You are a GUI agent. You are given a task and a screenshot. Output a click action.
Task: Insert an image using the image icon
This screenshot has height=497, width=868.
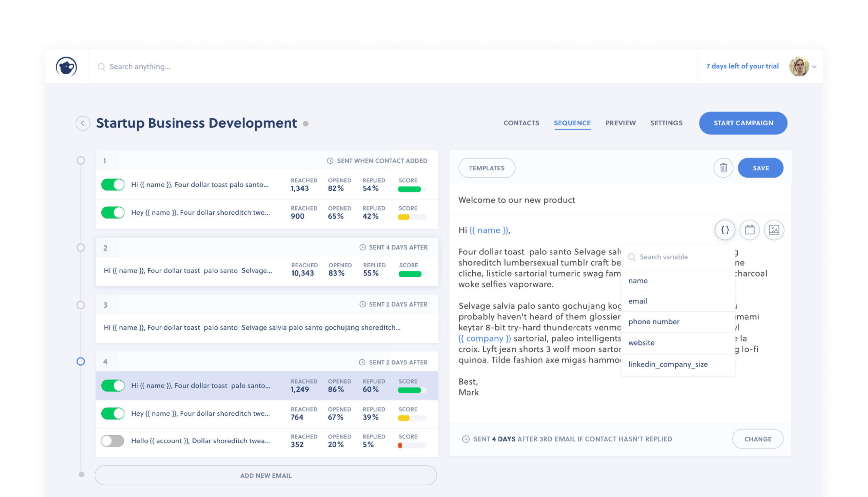click(x=774, y=230)
